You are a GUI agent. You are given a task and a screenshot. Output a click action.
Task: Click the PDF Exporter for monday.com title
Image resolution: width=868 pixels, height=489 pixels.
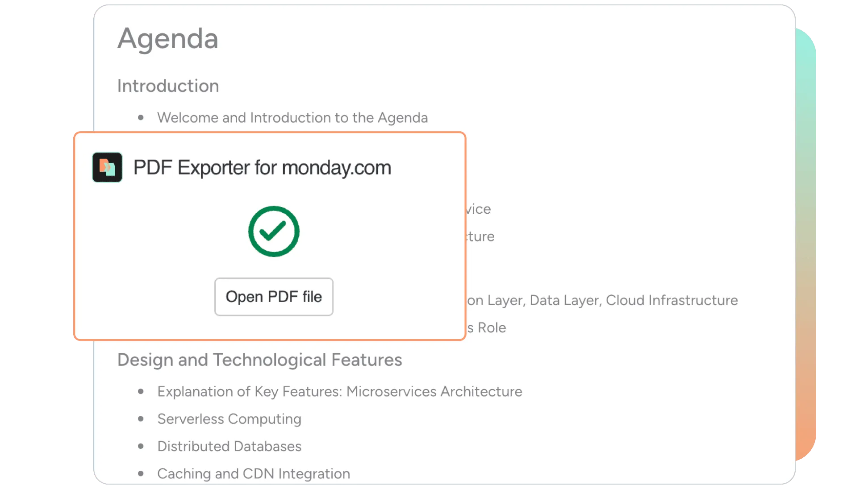(262, 168)
